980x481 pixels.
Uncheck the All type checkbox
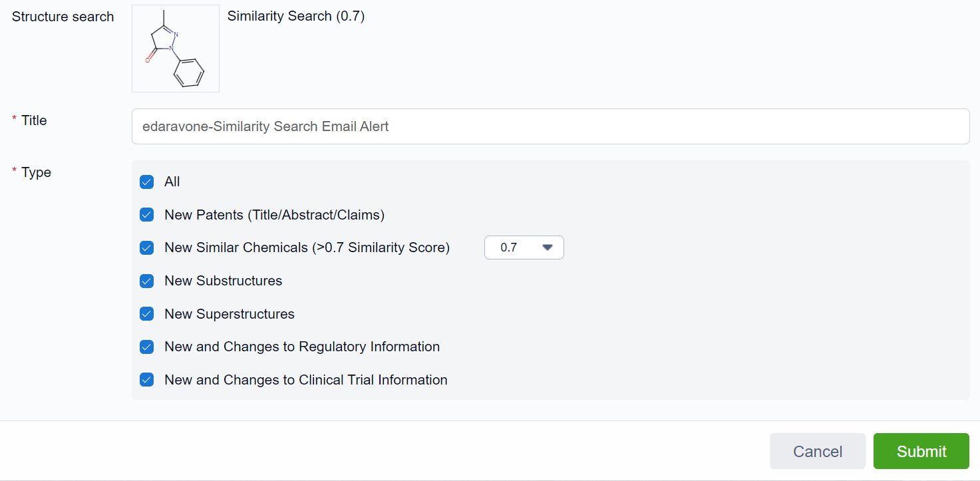click(x=147, y=182)
